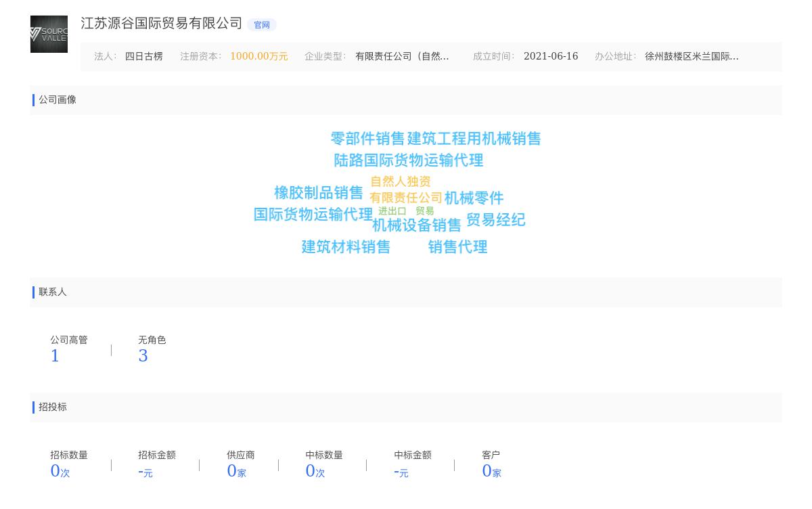This screenshot has width=812, height=509.
Task: Click the 供应商 label
Action: (241, 456)
